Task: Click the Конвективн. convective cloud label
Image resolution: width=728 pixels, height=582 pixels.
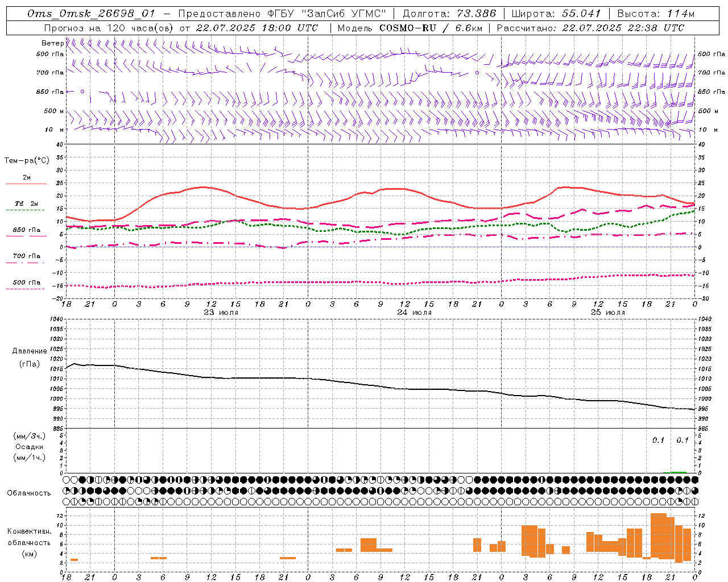Action: click(30, 531)
